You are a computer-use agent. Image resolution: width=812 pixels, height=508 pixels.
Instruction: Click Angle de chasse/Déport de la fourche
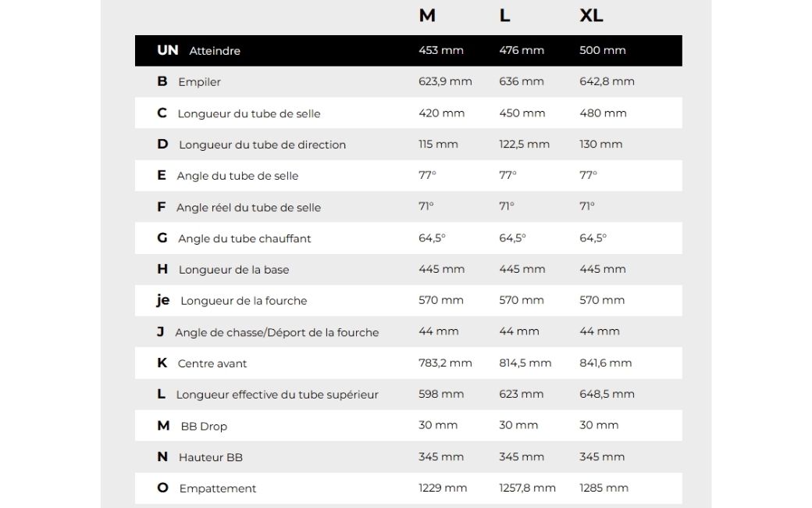click(x=277, y=332)
